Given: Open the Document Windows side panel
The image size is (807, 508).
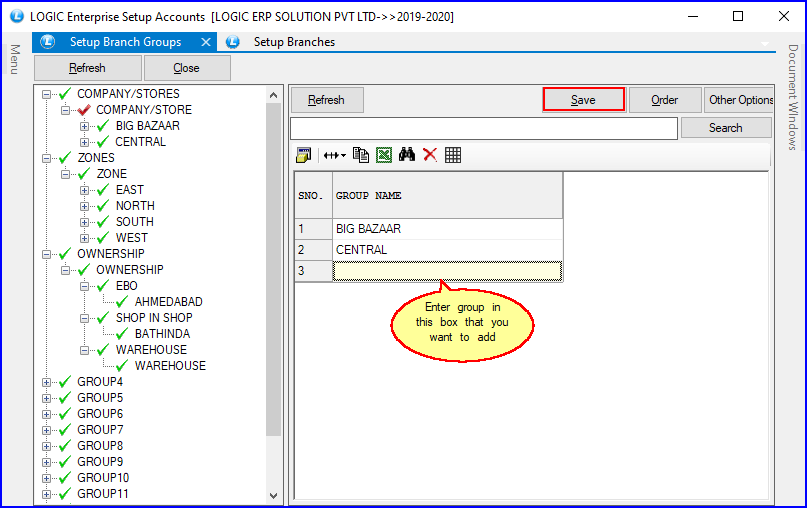Looking at the screenshot, I should tap(793, 97).
